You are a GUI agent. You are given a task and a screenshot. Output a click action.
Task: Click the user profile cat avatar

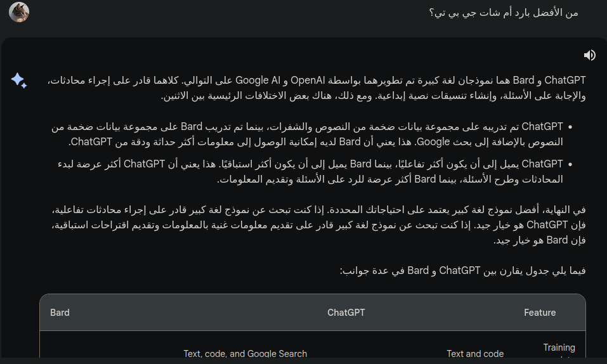[x=19, y=12]
